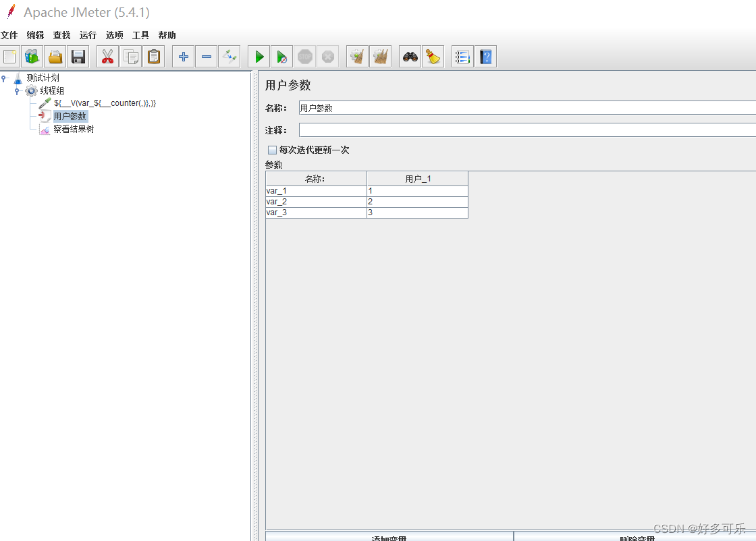
Task: Click the gray Stop icon
Action: point(304,57)
